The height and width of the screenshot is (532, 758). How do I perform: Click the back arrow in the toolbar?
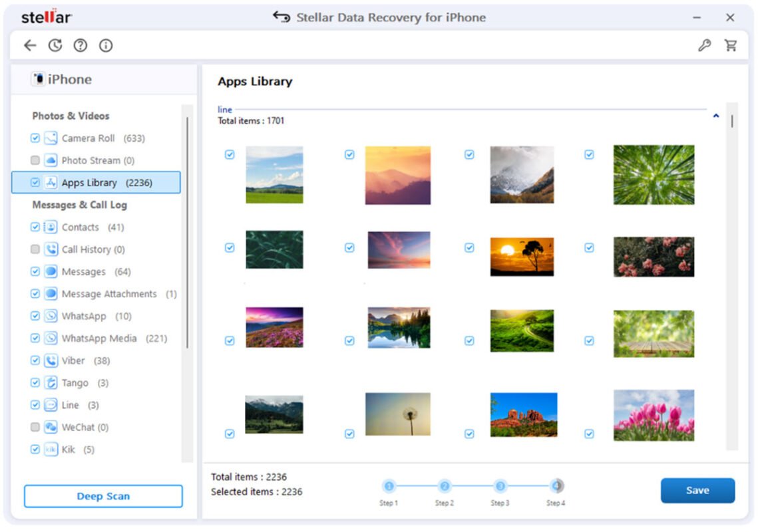(x=29, y=45)
